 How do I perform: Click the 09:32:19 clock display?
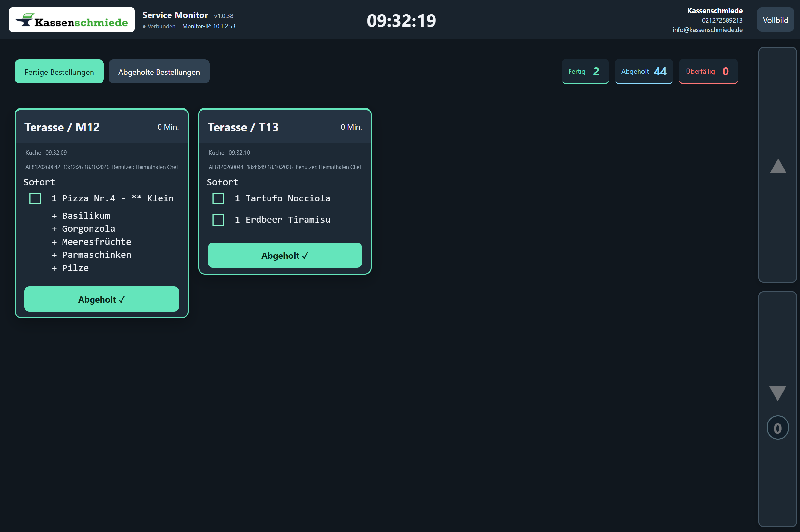click(x=401, y=20)
